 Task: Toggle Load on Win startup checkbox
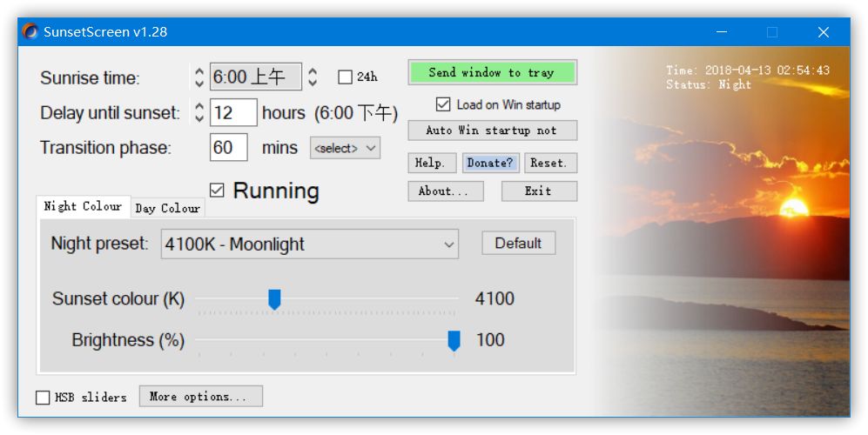click(443, 104)
